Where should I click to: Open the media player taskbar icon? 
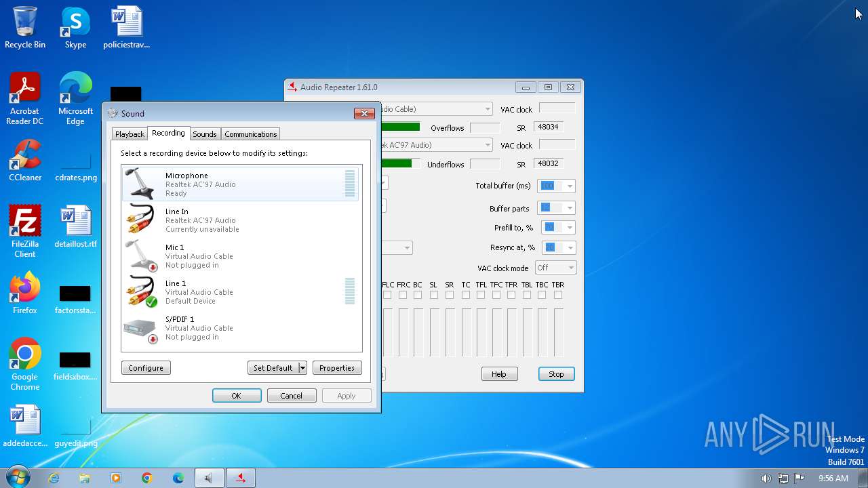pyautogui.click(x=116, y=478)
